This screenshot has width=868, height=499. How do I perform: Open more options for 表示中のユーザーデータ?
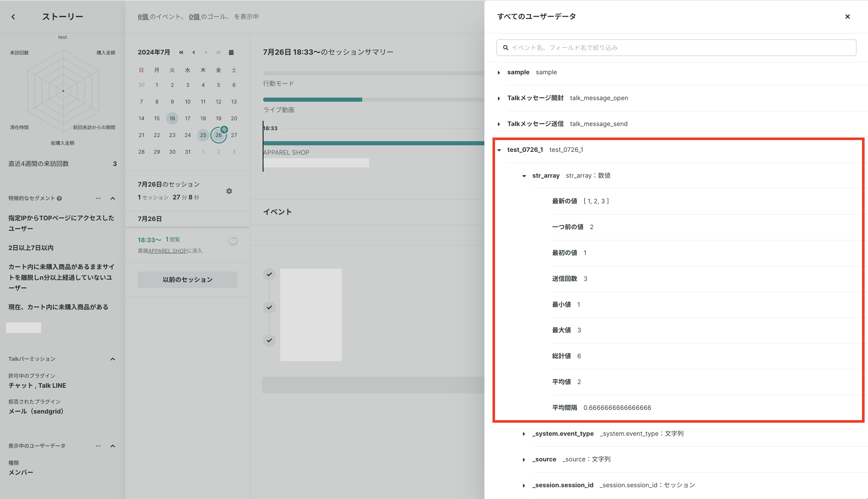click(98, 446)
